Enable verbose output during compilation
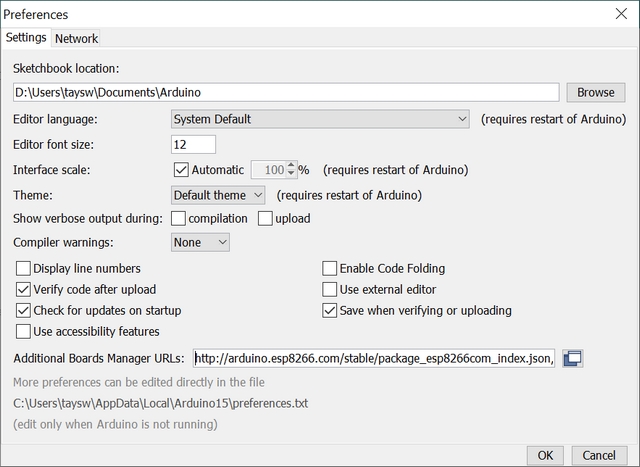The height and width of the screenshot is (467, 640). (x=178, y=218)
